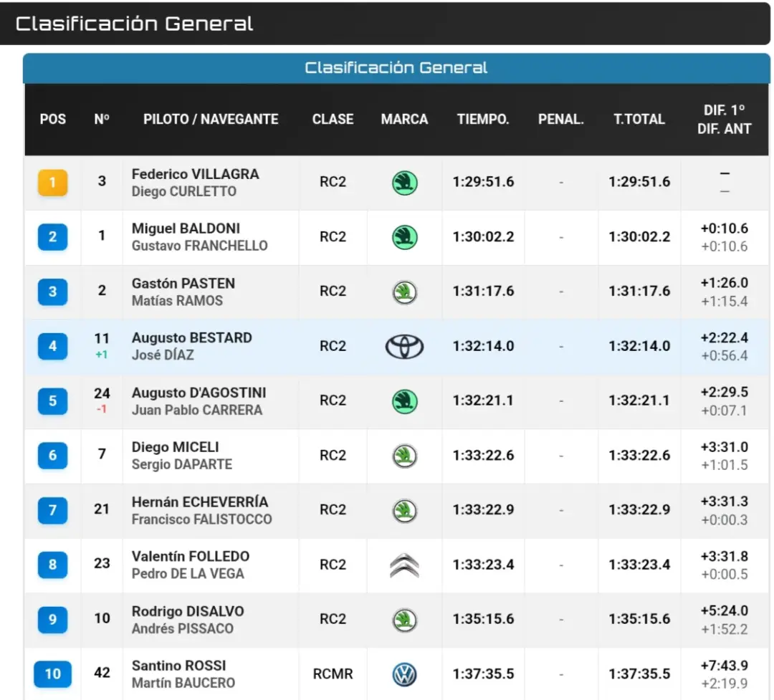Open driver Santino ROSSI's name

click(178, 666)
